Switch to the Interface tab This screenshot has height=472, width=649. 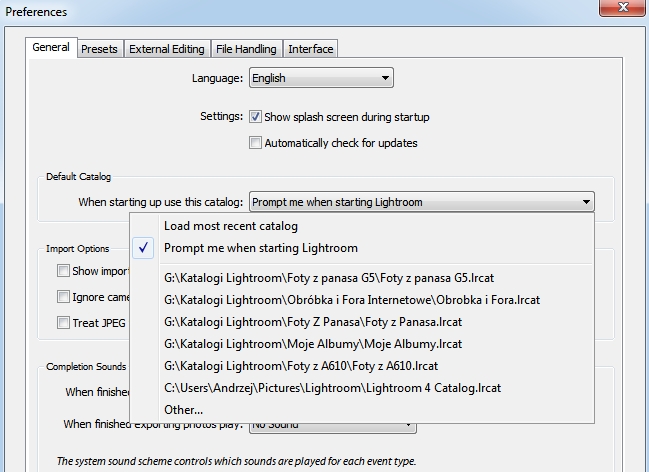(311, 49)
